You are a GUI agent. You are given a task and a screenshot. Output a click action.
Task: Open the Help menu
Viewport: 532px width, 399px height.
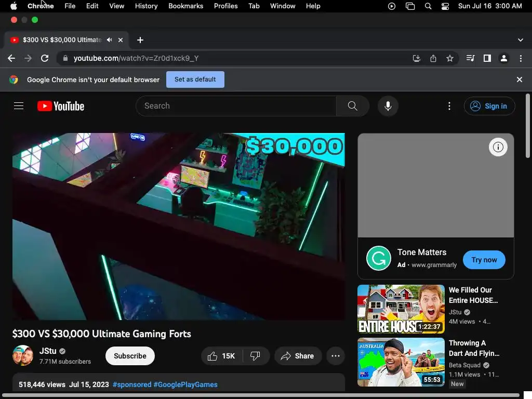pyautogui.click(x=313, y=6)
